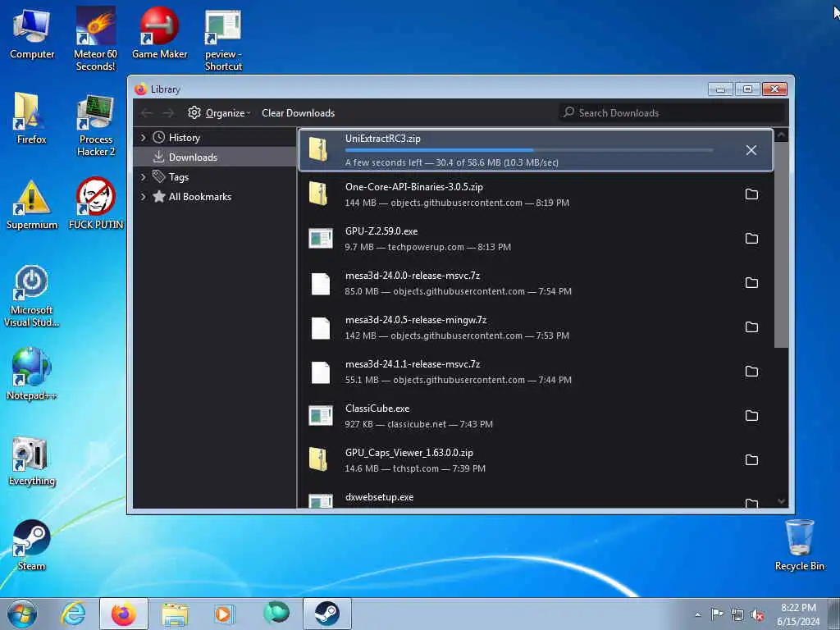Open the Notepad++ desktop shortcut
The width and height of the screenshot is (840, 630).
32,374
